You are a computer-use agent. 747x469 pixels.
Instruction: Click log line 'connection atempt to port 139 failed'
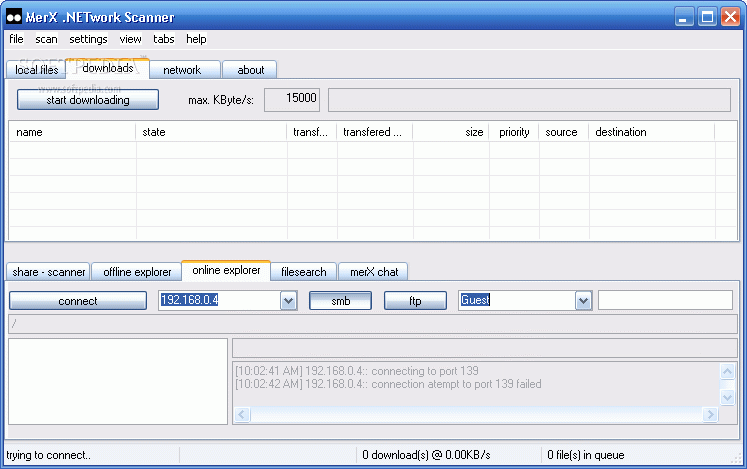click(x=388, y=384)
